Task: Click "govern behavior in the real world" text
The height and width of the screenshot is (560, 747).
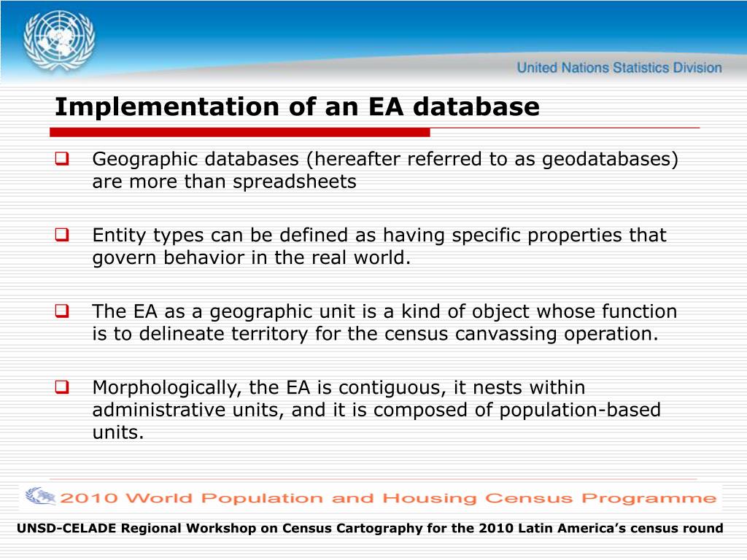Action: pyautogui.click(x=252, y=258)
